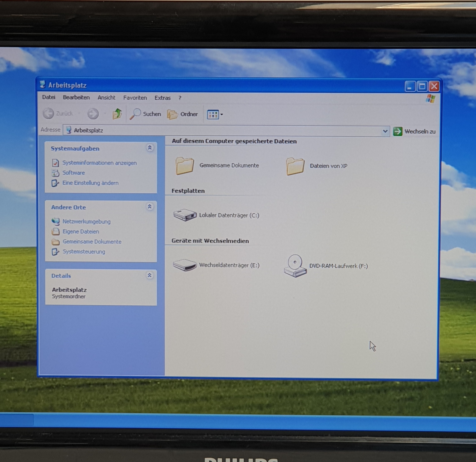Viewport: 476px width, 462px height.
Task: Select Lokaler Datenträger (C:) drive icon
Action: (185, 215)
